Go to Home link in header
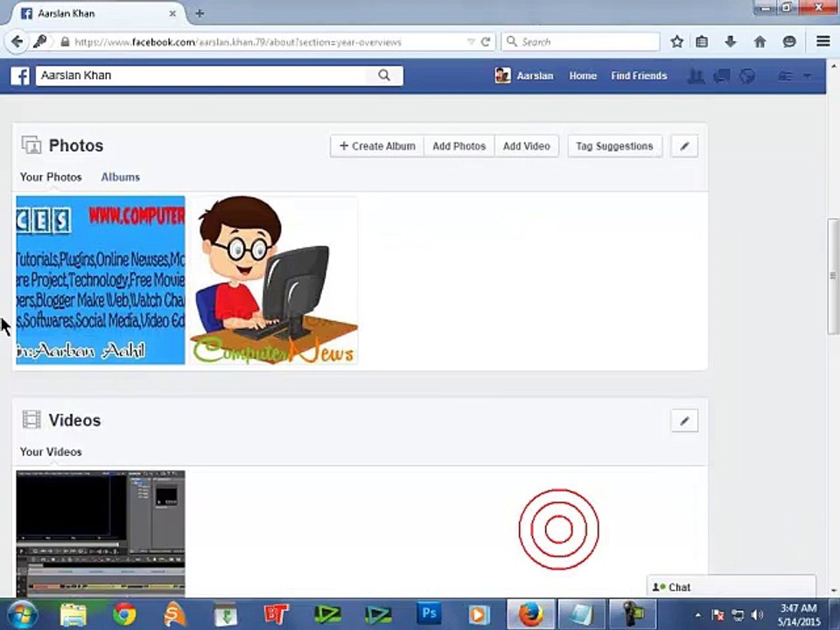The height and width of the screenshot is (630, 840). pyautogui.click(x=583, y=75)
